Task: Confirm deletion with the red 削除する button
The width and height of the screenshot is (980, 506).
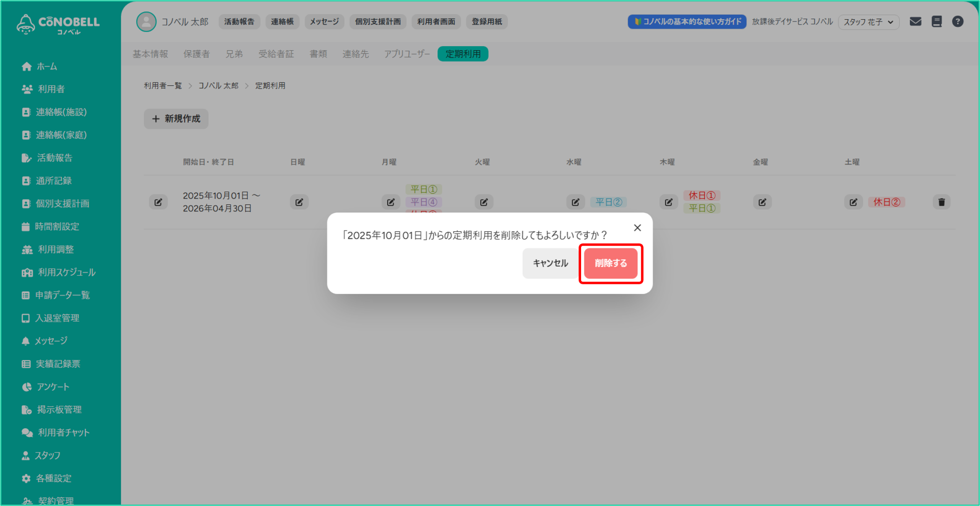Action: click(610, 263)
